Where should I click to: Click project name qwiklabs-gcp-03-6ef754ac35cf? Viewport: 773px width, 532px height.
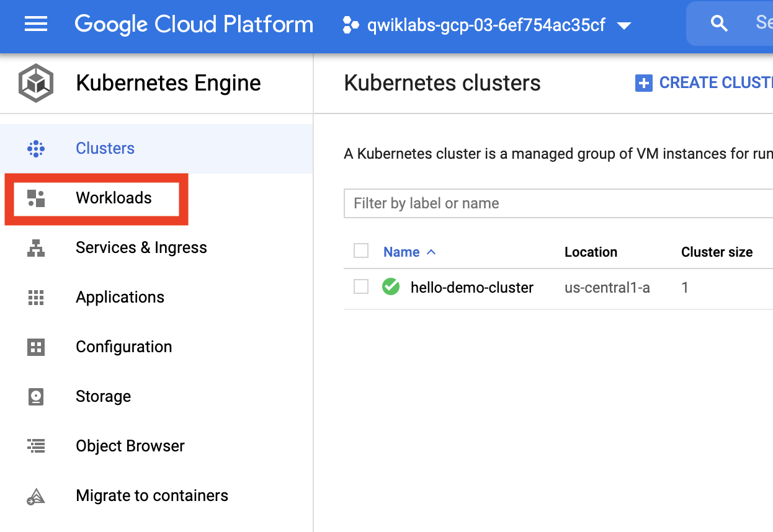click(x=486, y=25)
